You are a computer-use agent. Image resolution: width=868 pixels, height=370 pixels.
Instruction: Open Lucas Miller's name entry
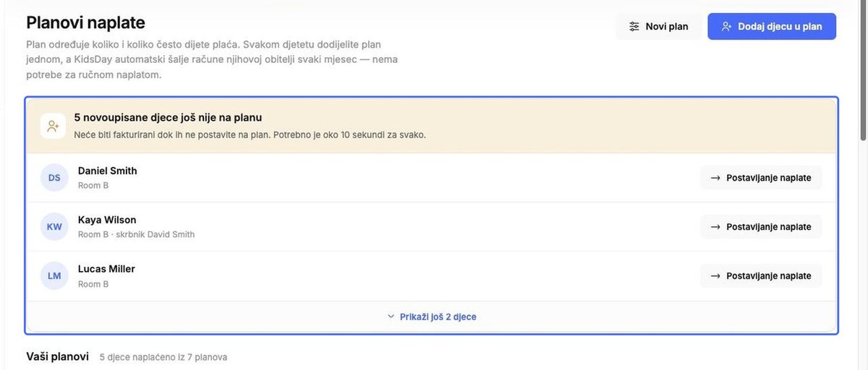[x=106, y=269]
